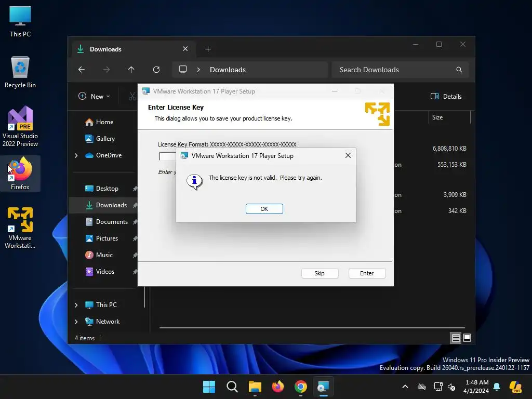The image size is (532, 399).
Task: Add a new Explorer tab
Action: click(208, 49)
